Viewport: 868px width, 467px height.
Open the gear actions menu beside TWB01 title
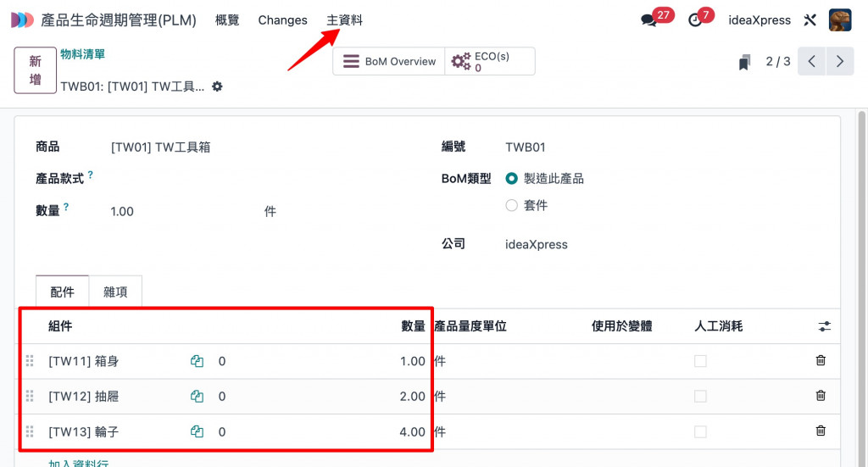[x=217, y=86]
